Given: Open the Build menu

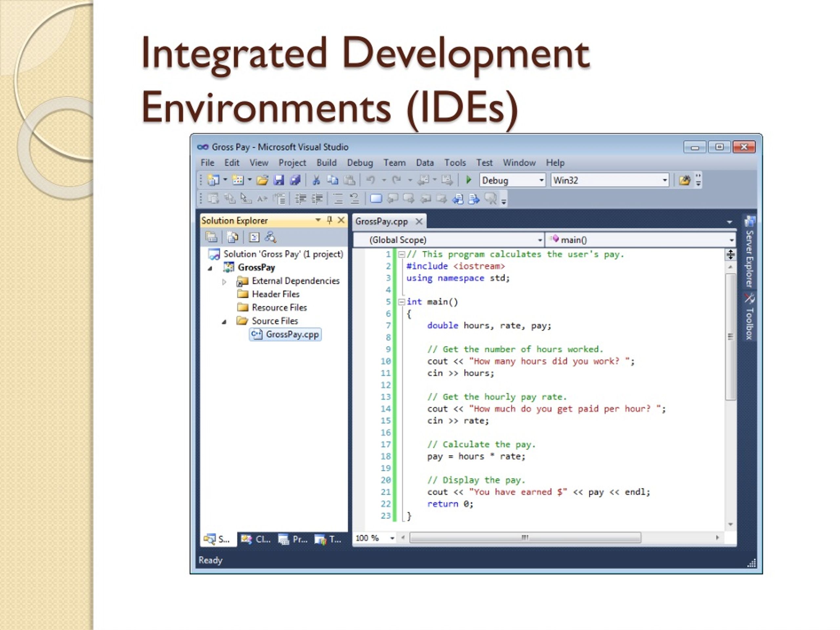Looking at the screenshot, I should (x=326, y=162).
